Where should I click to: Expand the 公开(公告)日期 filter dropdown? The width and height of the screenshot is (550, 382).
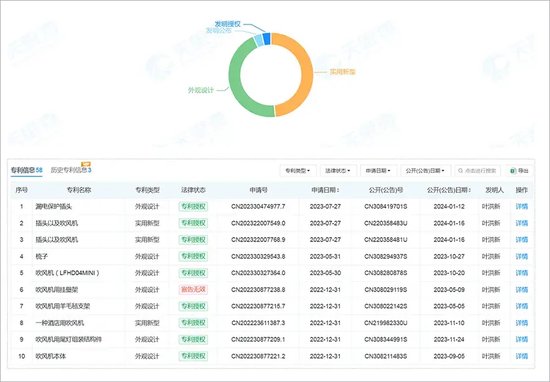click(x=425, y=171)
